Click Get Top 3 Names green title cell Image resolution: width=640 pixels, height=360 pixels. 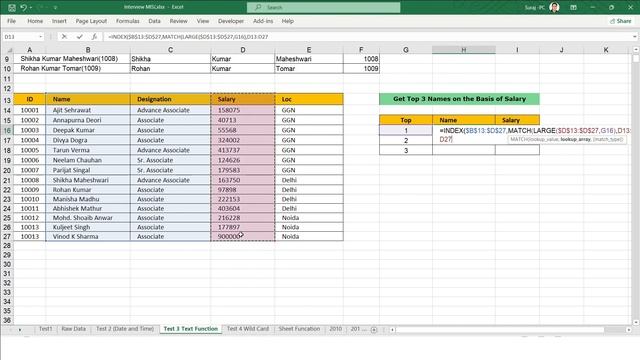(x=459, y=99)
